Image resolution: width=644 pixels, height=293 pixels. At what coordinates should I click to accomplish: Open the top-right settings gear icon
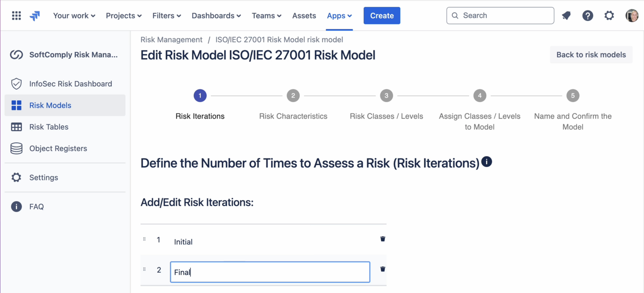[609, 15]
